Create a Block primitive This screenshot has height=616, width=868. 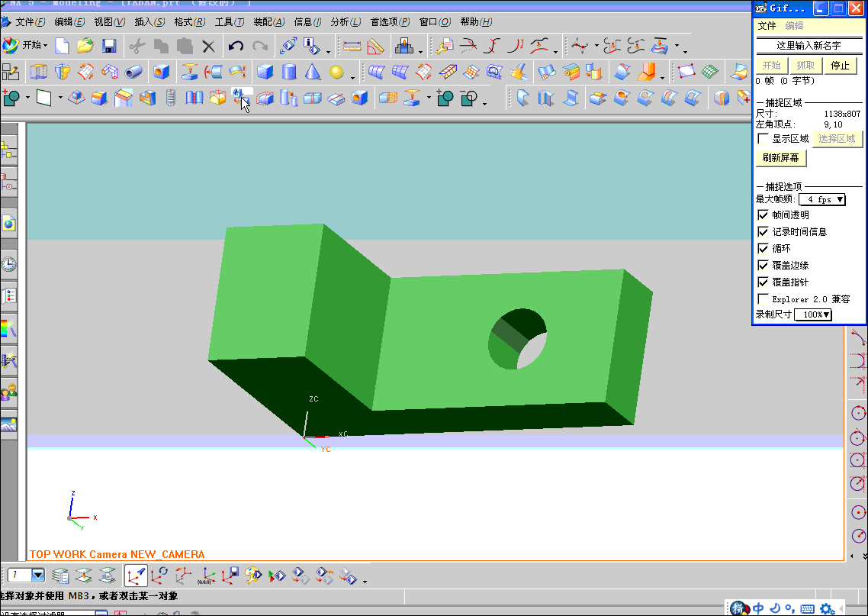[x=265, y=72]
